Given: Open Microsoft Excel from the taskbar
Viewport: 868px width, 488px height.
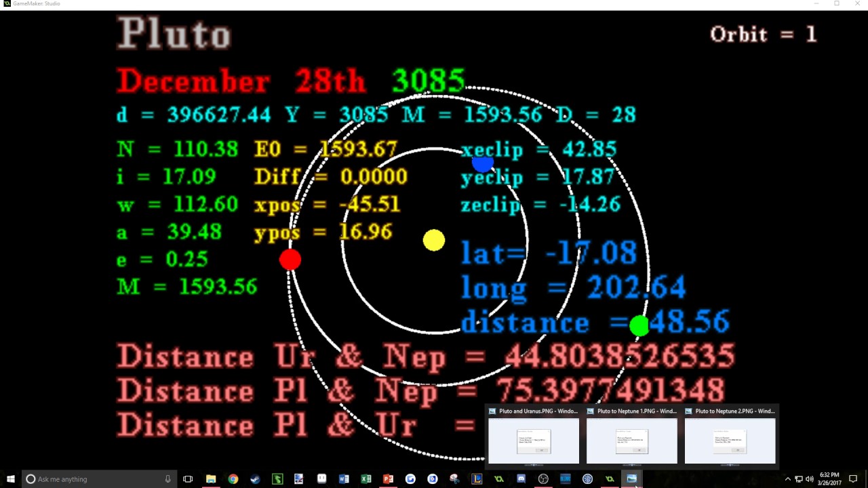Looking at the screenshot, I should coord(366,479).
